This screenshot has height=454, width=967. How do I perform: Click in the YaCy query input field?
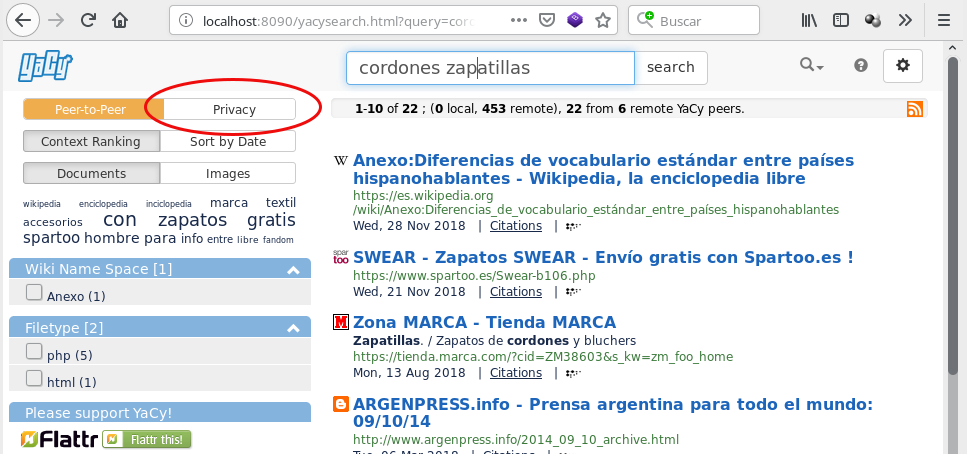[490, 67]
